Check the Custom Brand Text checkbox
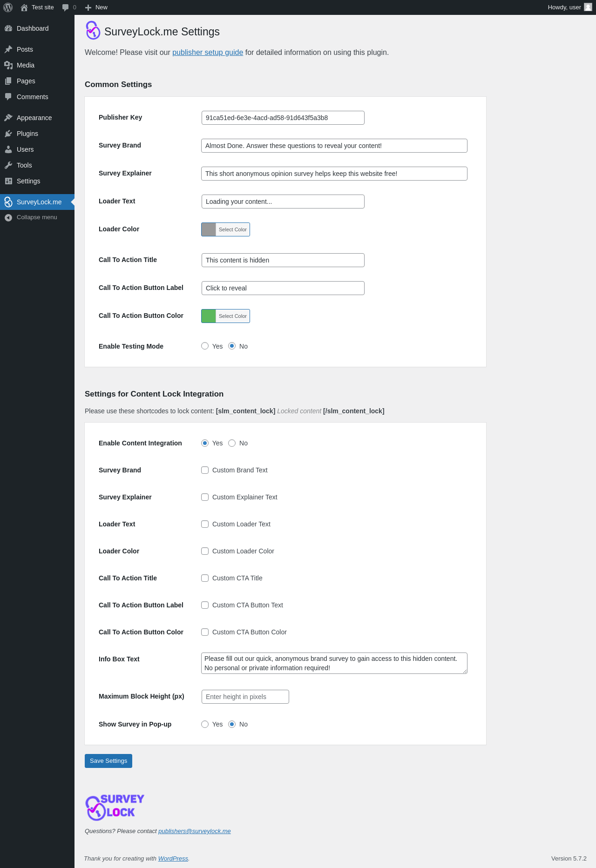596x868 pixels. click(205, 470)
